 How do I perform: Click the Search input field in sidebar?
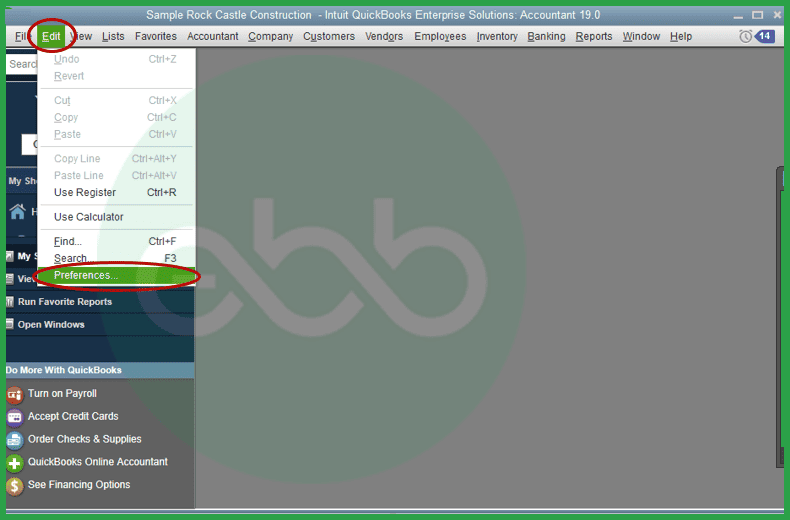point(22,64)
